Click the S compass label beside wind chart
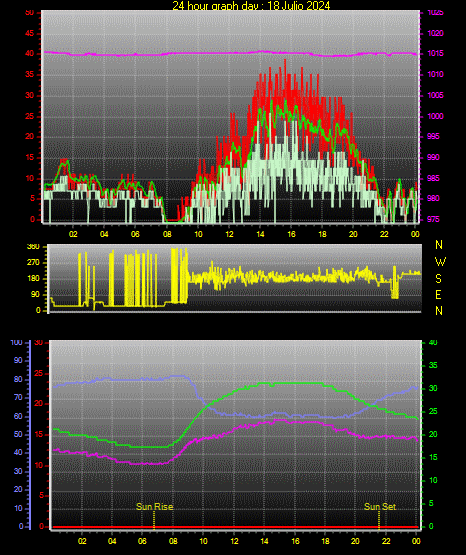 tap(438, 279)
